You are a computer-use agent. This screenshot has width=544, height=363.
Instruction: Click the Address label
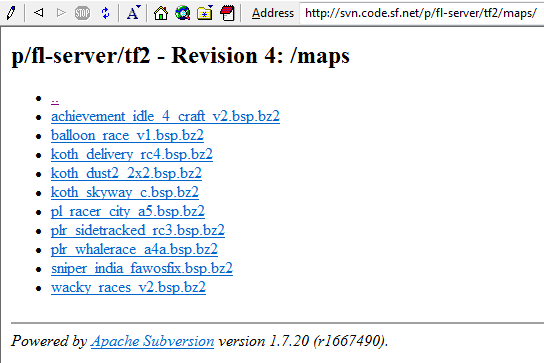point(273,13)
